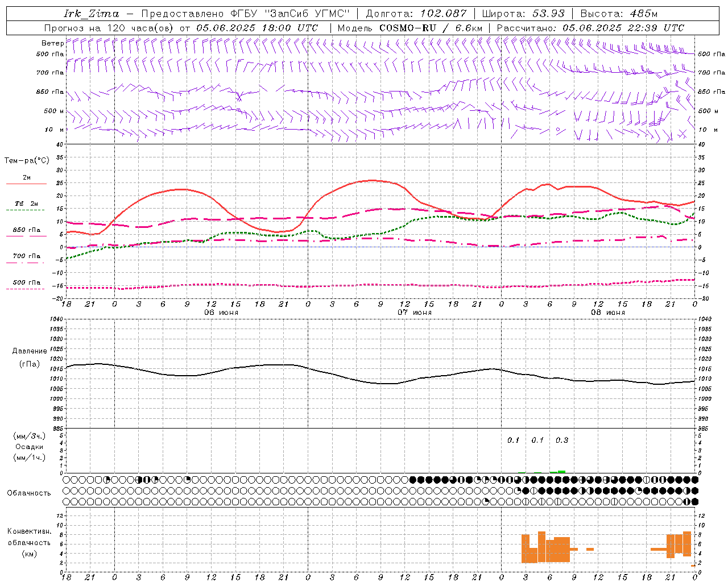728x582 pixels.
Task: Click the (мм/1ч.) precipitation unit label
Action: pyautogui.click(x=30, y=458)
